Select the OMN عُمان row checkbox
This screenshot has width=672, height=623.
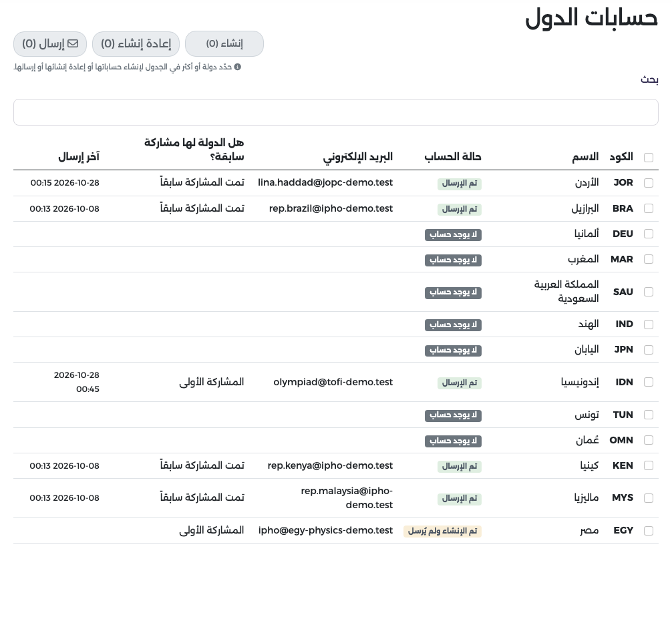649,440
